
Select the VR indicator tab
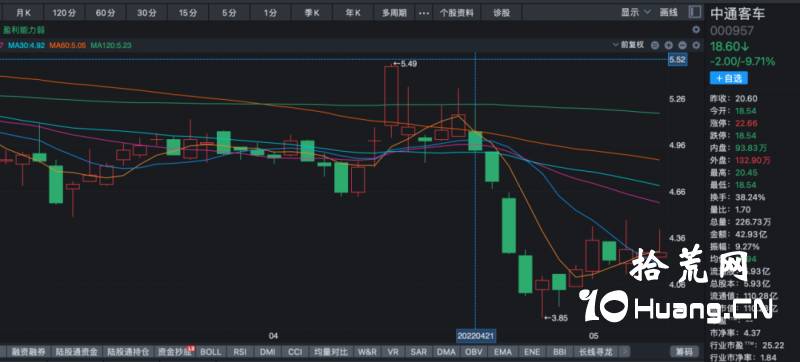coord(393,352)
